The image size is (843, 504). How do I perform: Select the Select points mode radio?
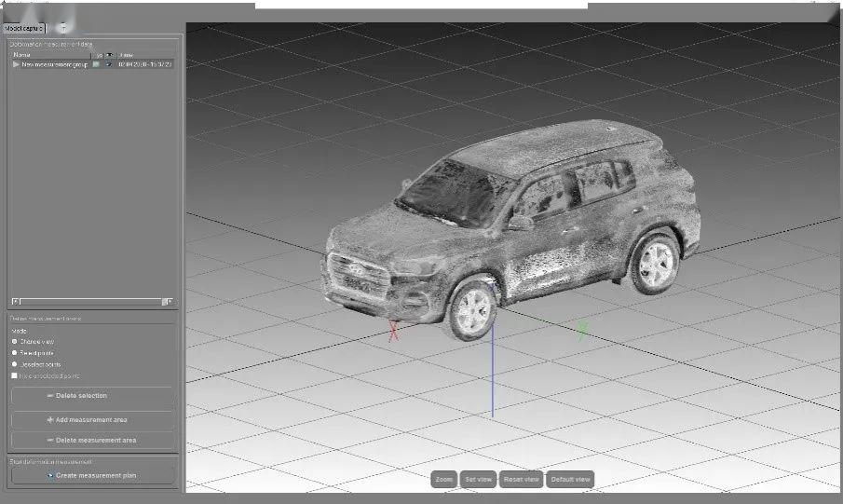[x=15, y=353]
